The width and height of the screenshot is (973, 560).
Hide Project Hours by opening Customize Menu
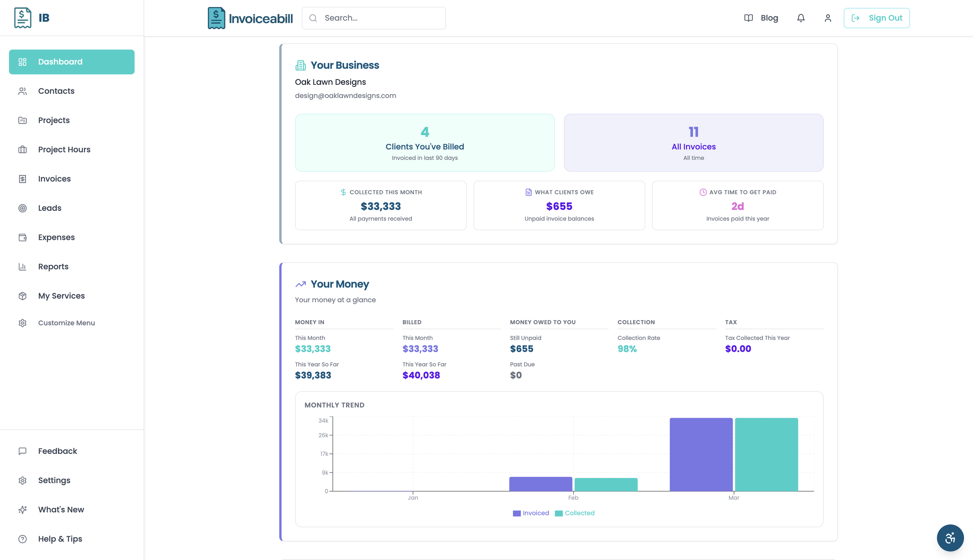pos(67,323)
